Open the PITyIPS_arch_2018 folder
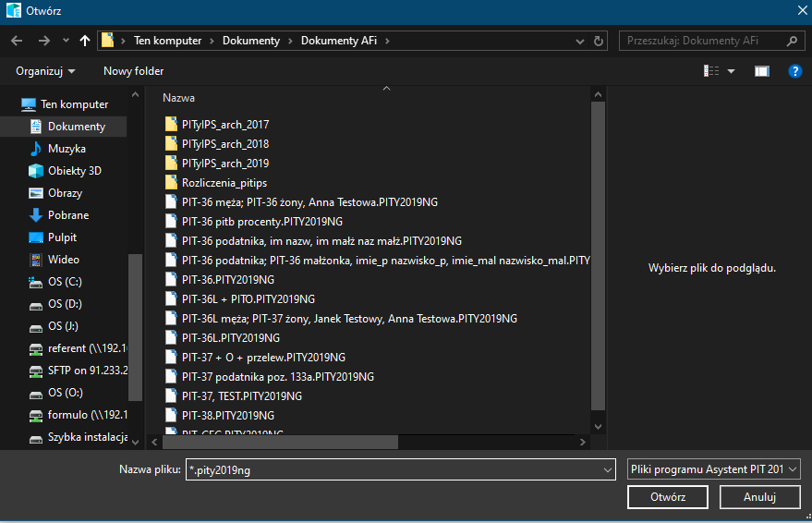 (225, 144)
